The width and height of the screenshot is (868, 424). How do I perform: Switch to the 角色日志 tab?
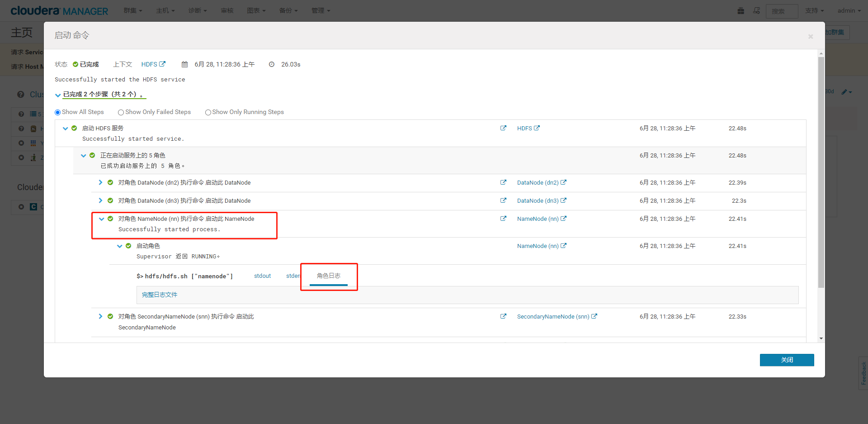pyautogui.click(x=329, y=276)
